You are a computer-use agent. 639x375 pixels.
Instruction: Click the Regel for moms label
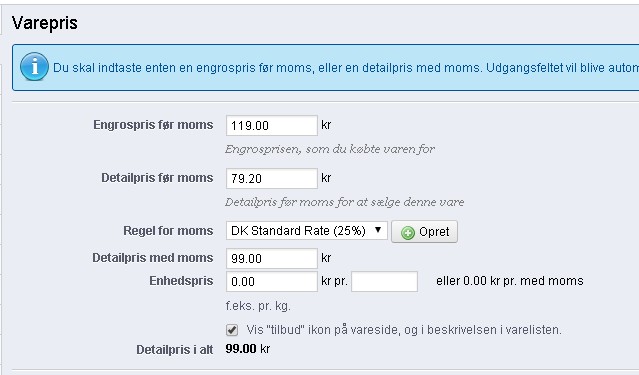(168, 231)
